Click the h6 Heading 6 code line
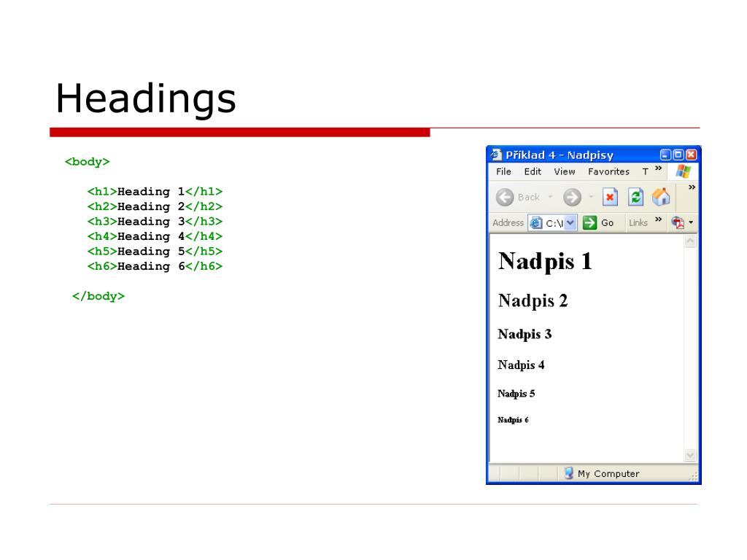 155,266
